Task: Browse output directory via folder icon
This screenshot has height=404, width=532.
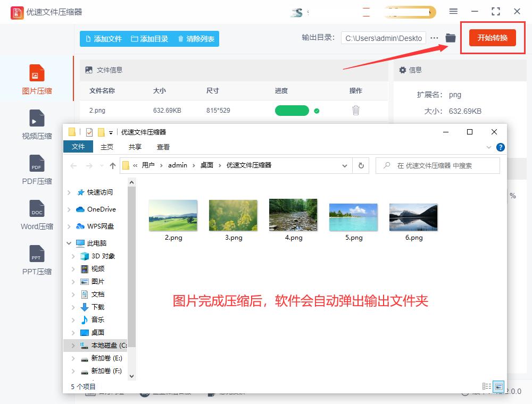Action: pos(451,38)
